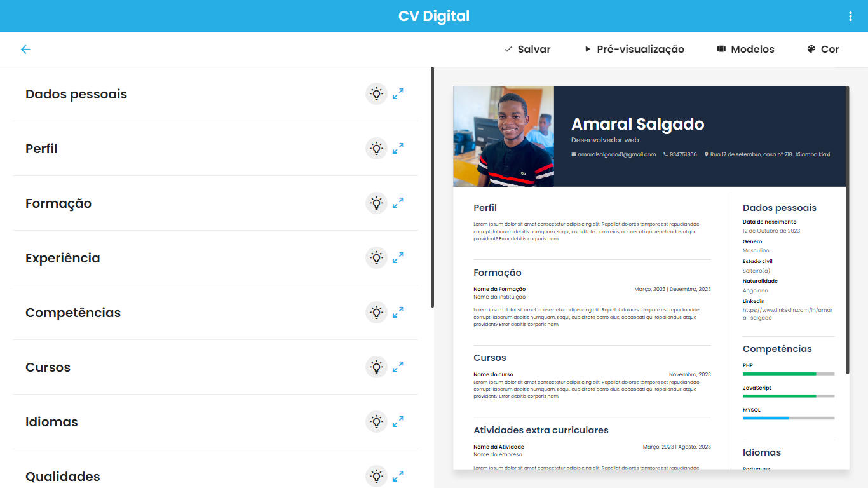Click the PHP skill progress bar
The image size is (868, 488).
tap(788, 374)
